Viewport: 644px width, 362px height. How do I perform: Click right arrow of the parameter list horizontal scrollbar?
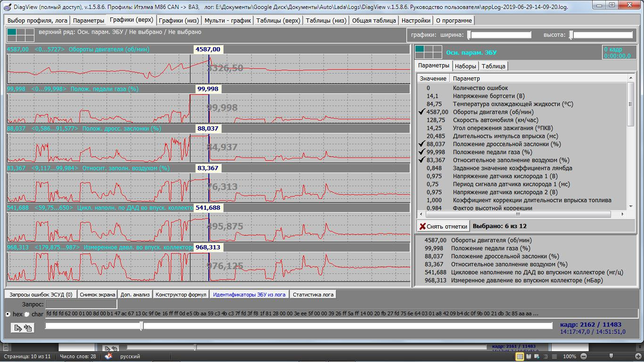[x=622, y=214]
